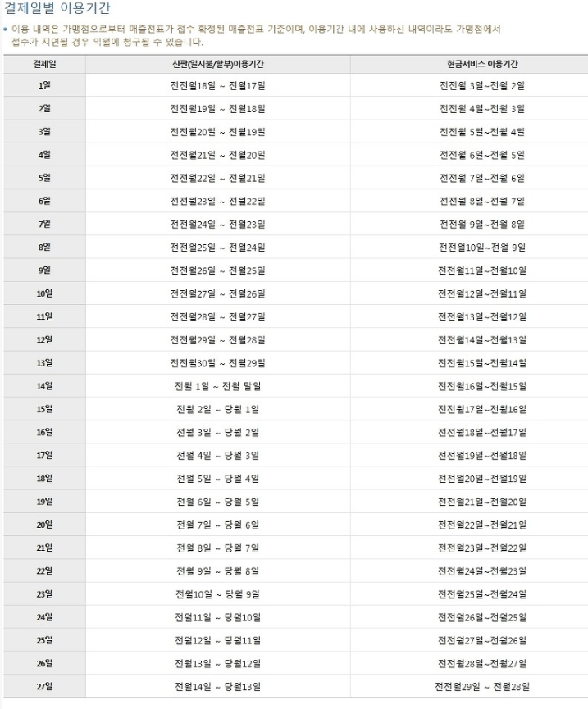Click the 전월 2일 ~ 당월 1일 cell
Screen dimensions: 588x709
[217, 409]
